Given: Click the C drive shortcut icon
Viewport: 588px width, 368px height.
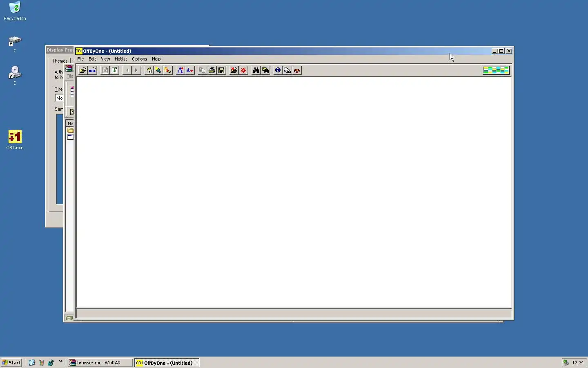Looking at the screenshot, I should 15,45.
